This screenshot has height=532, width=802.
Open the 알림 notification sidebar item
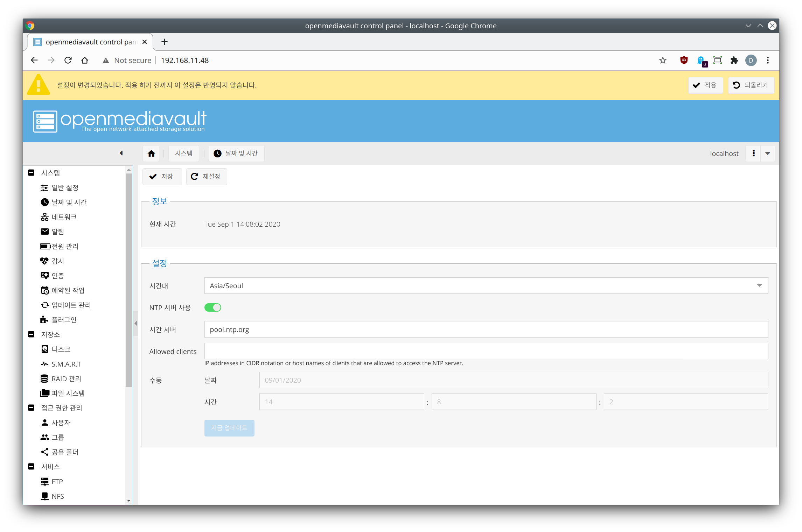[x=57, y=232]
